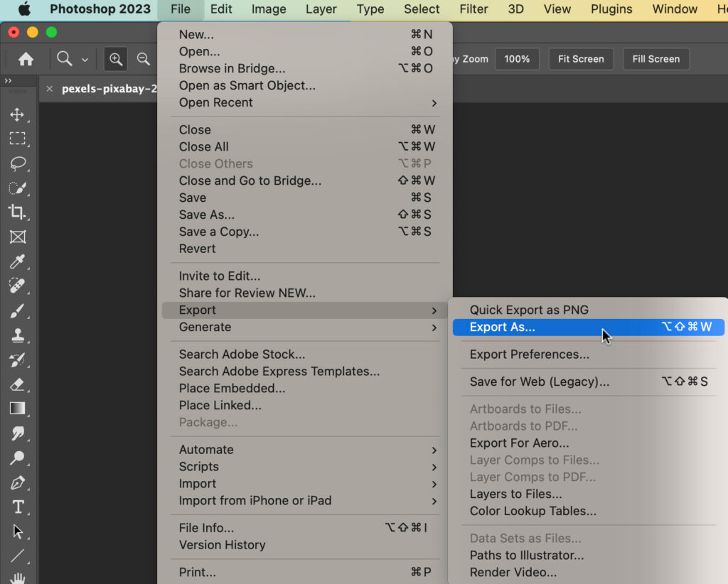Viewport: 728px width, 584px height.
Task: Choose Render Video...
Action: tap(588, 573)
